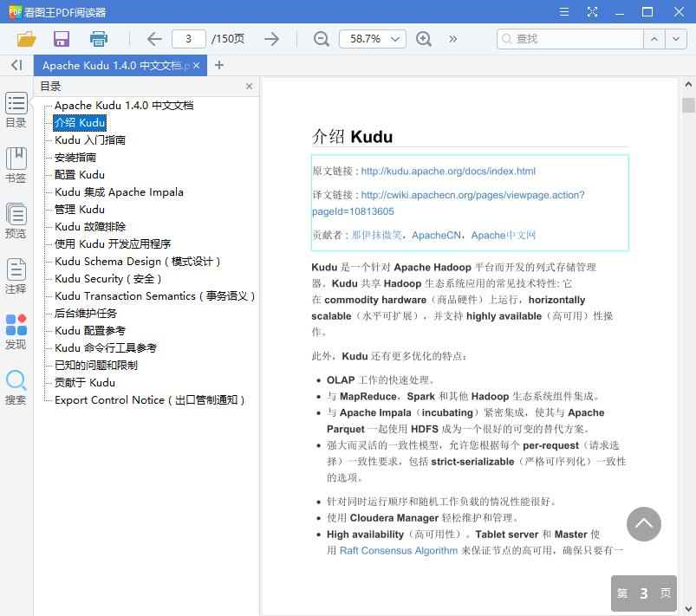The image size is (696, 616).
Task: Find next match with down chevron
Action: click(675, 39)
